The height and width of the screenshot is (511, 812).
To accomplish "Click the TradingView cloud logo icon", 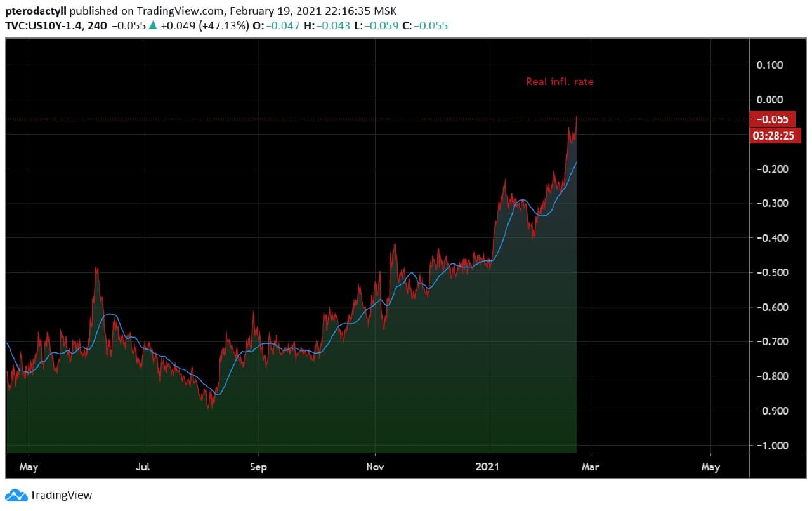I will (16, 495).
